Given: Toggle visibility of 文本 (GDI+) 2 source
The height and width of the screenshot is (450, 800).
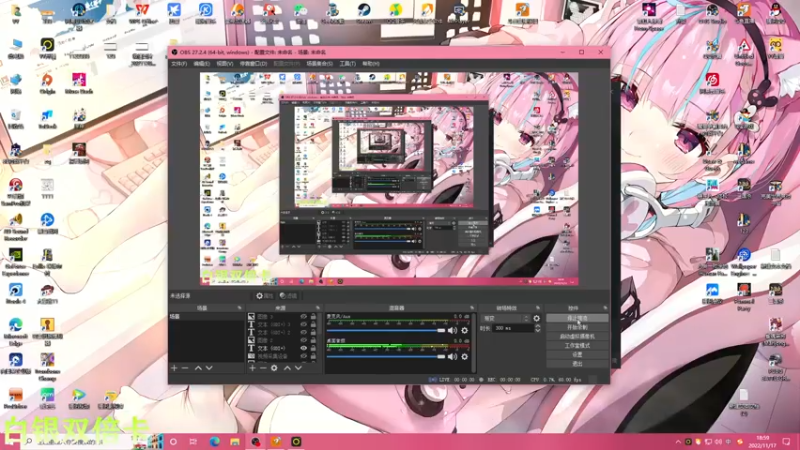Looking at the screenshot, I should tap(304, 333).
